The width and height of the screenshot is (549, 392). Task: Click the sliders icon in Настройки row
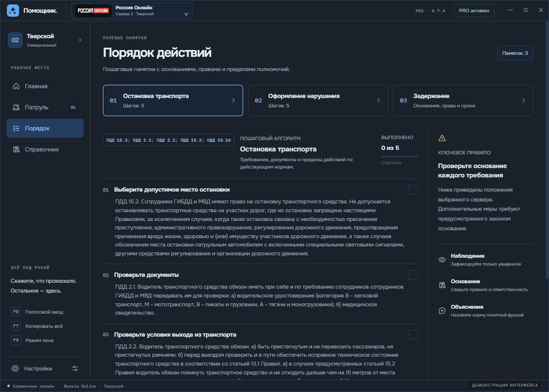coord(75,368)
